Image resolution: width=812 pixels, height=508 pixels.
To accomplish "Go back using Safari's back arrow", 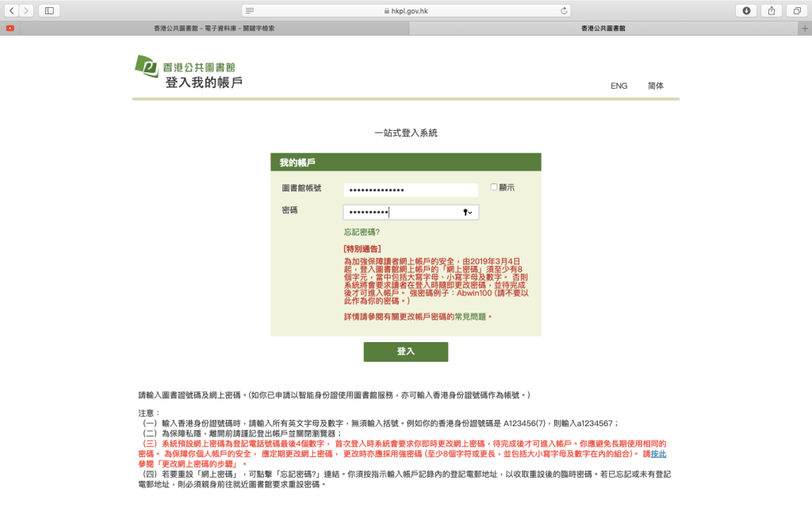I will point(12,10).
